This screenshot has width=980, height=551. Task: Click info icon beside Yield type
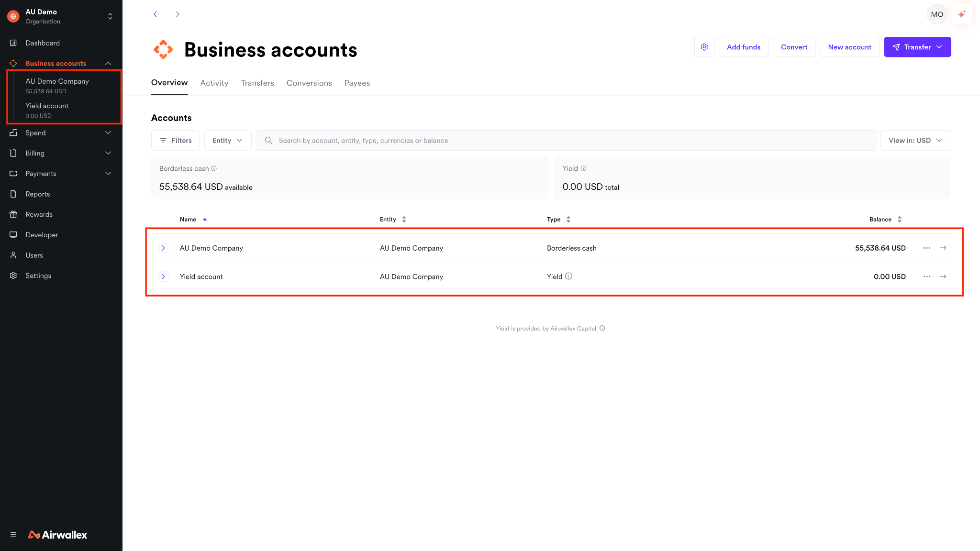click(x=568, y=276)
